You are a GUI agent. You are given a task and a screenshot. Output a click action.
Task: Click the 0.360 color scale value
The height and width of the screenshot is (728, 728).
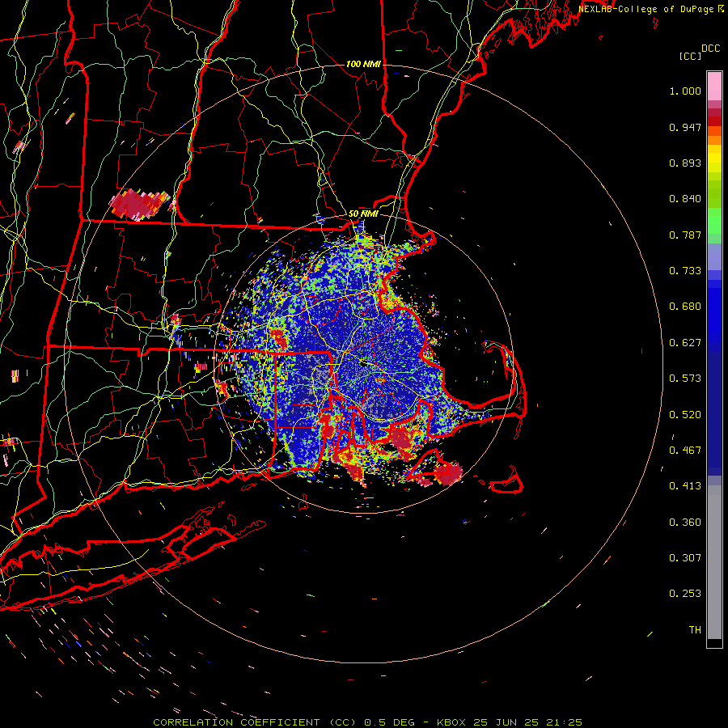[685, 523]
